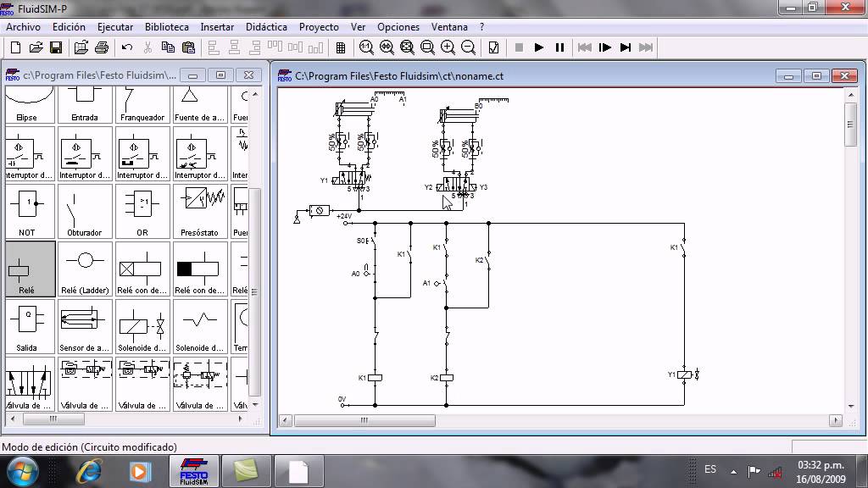868x488 pixels.
Task: Click circuit window scroll-down arrow
Action: tap(851, 406)
